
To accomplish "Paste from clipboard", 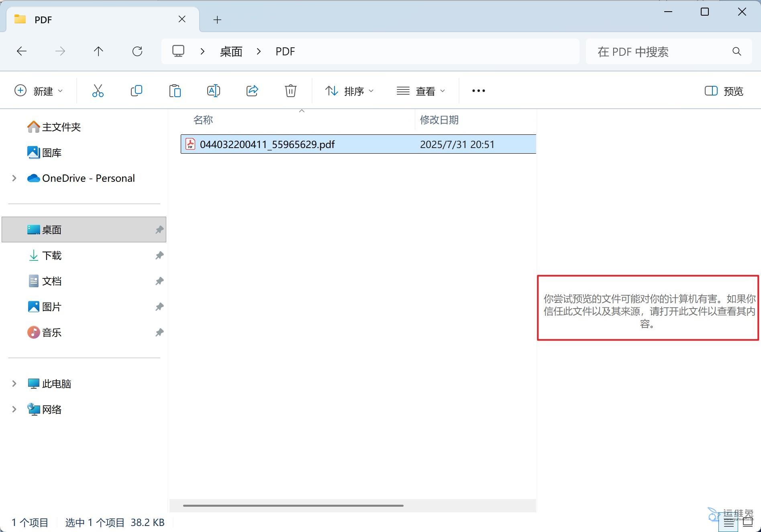I will point(175,91).
